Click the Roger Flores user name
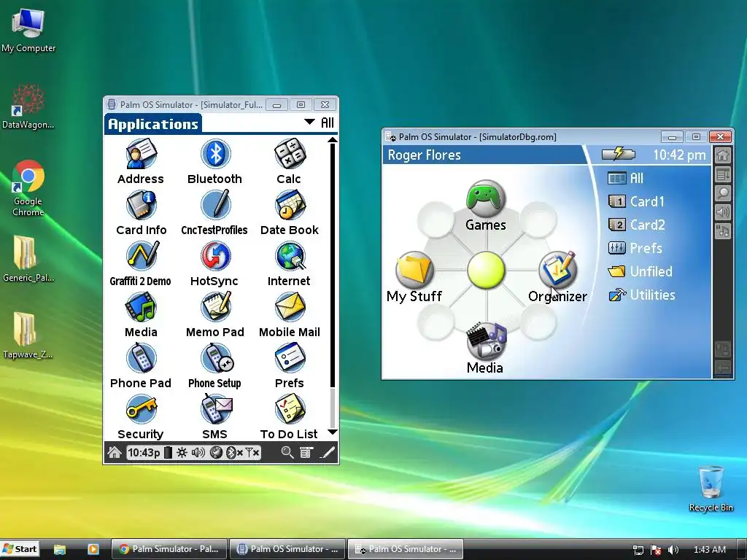The height and width of the screenshot is (560, 747). click(x=424, y=155)
